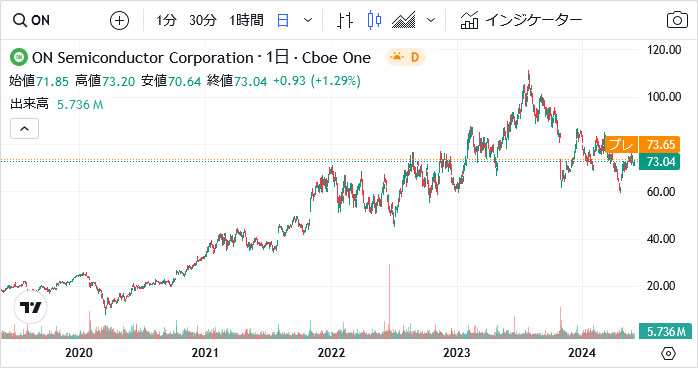Take a chart snapshot with camera icon
This screenshot has width=698, height=368.
[x=677, y=20]
